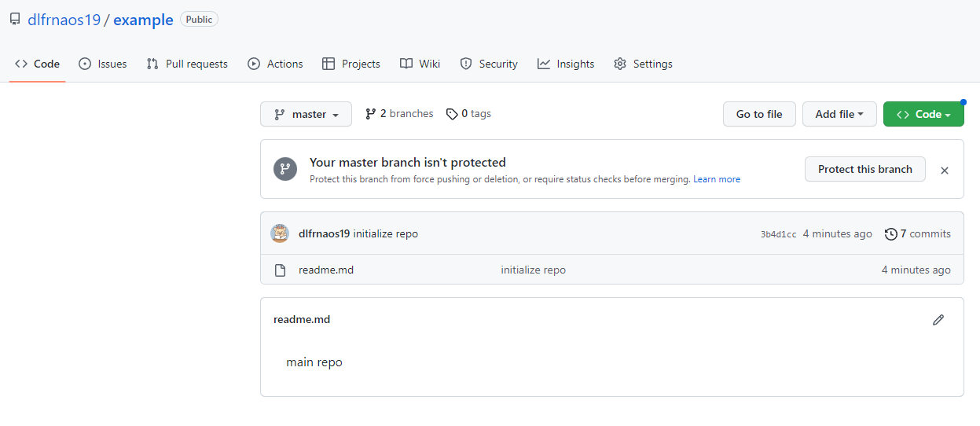Click the 'main repo' readme text
Image resolution: width=980 pixels, height=426 pixels.
point(314,362)
